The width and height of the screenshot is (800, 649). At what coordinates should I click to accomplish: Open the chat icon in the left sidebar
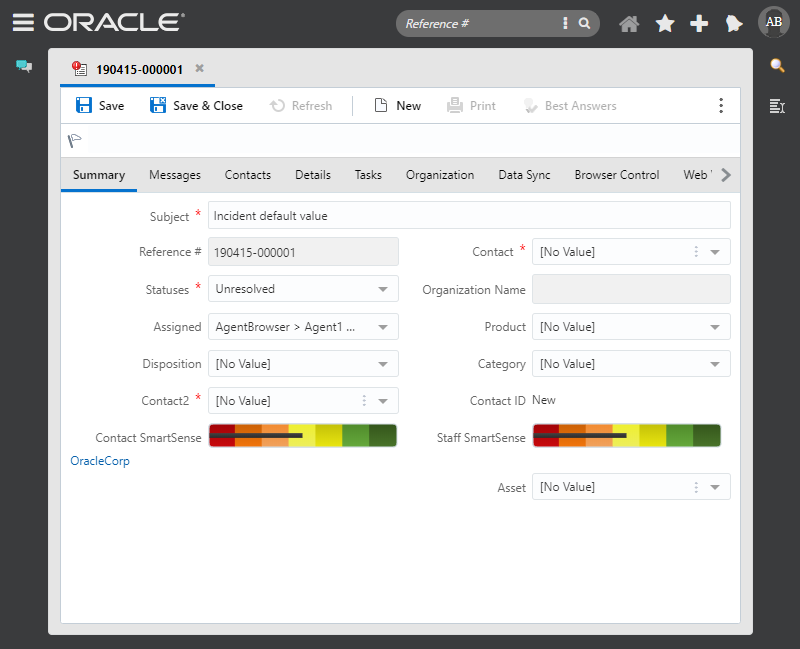[23, 66]
